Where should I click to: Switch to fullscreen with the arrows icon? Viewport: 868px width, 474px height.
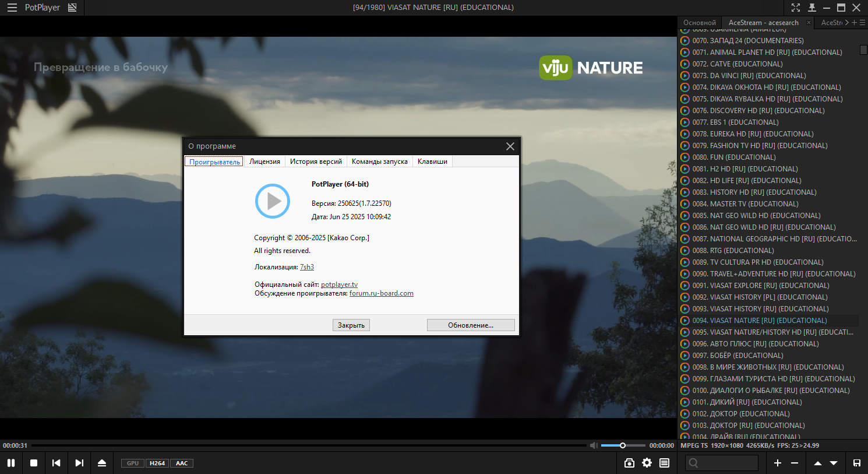pos(796,8)
